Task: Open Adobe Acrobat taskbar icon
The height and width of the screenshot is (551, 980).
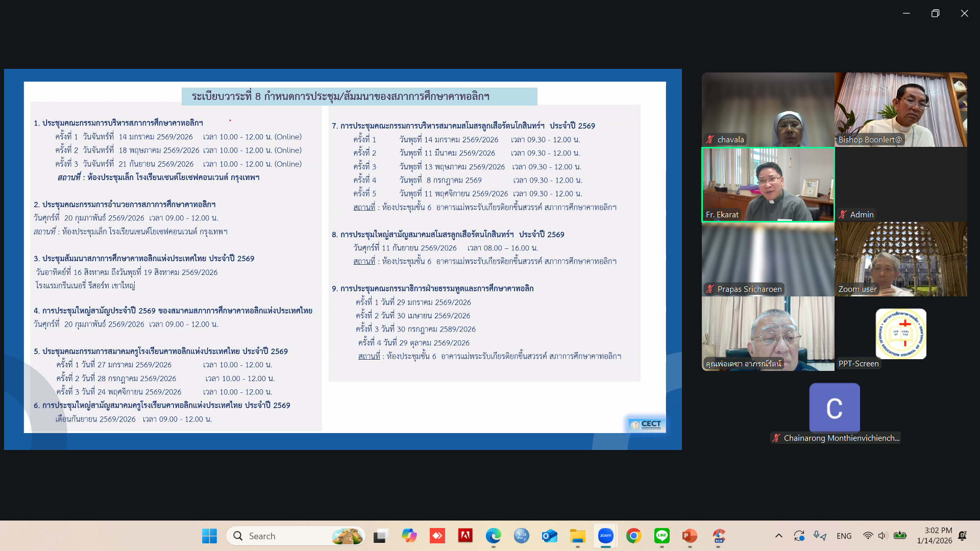Action: [x=465, y=536]
